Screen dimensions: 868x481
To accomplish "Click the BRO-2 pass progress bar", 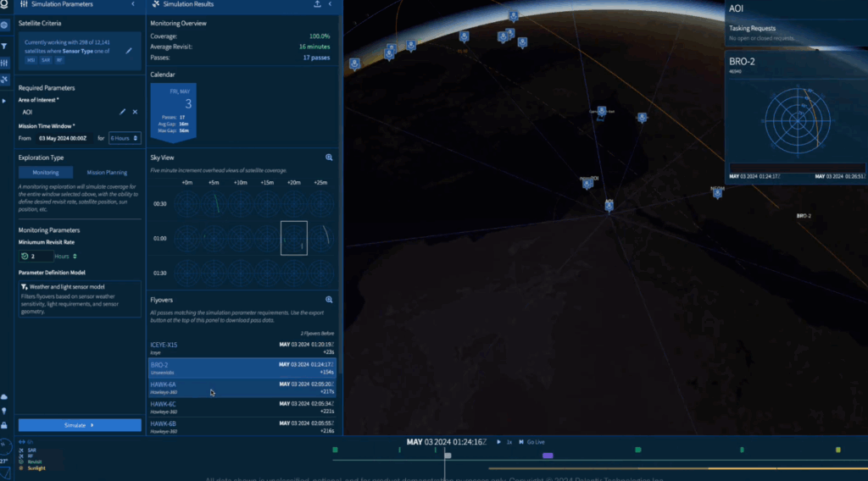I will 797,168.
